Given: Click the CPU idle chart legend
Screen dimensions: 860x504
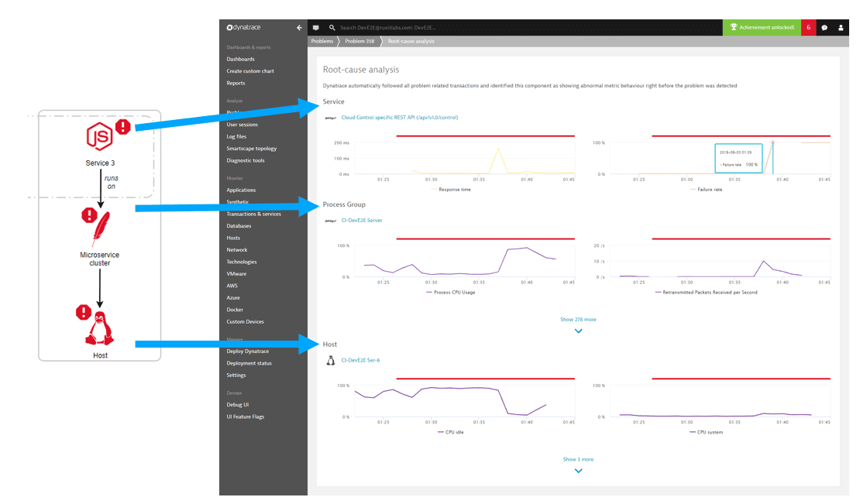Looking at the screenshot, I should coord(451,432).
